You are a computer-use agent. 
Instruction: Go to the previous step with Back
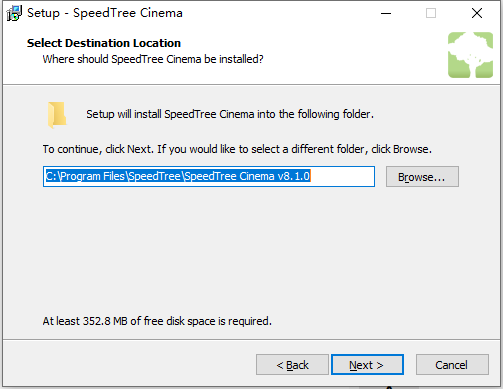coord(292,365)
